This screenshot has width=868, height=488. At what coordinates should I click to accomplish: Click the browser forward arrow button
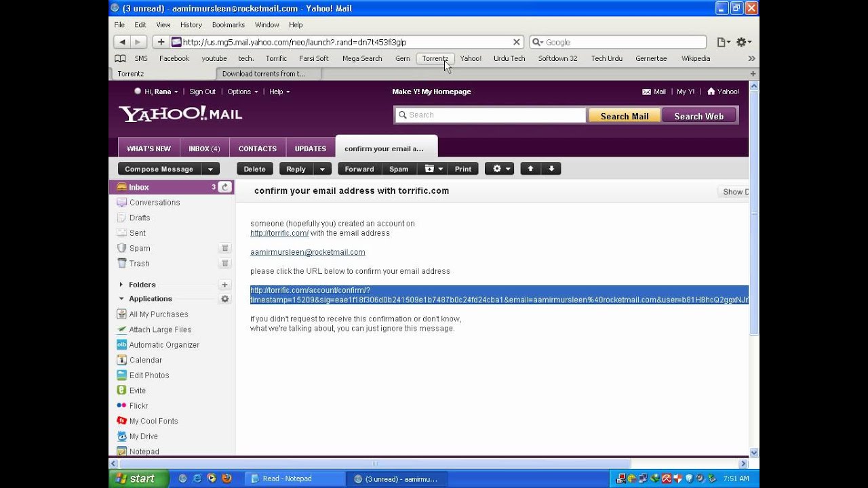[x=138, y=42]
